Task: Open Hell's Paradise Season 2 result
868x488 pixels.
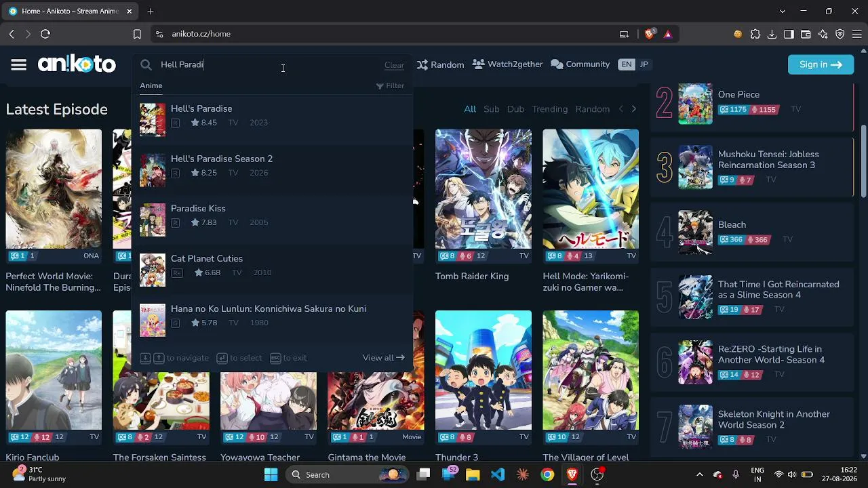Action: click(x=272, y=169)
